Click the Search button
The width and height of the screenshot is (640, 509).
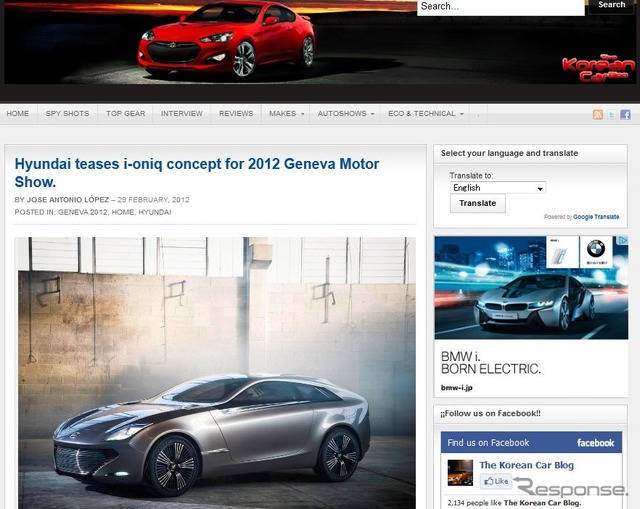point(611,6)
